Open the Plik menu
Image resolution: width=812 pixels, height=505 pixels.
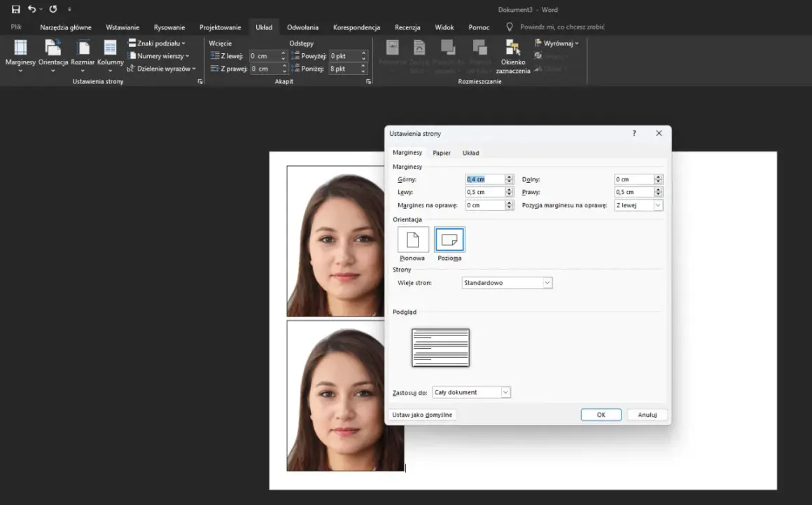coord(16,27)
